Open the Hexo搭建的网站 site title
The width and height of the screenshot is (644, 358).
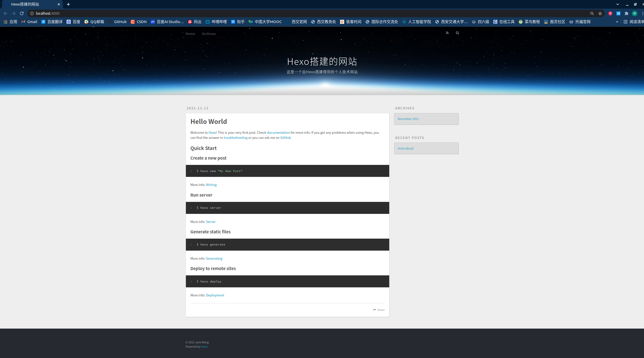point(322,61)
